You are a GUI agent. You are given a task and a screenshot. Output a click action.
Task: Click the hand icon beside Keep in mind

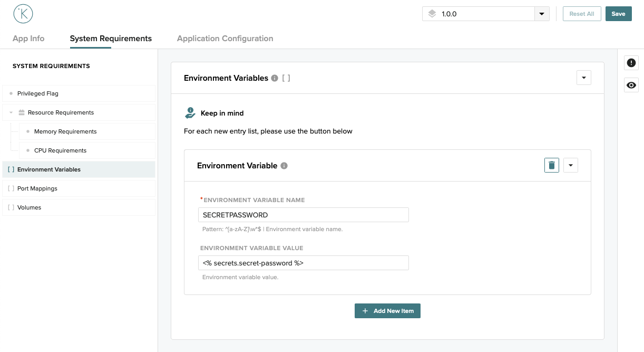pyautogui.click(x=190, y=113)
